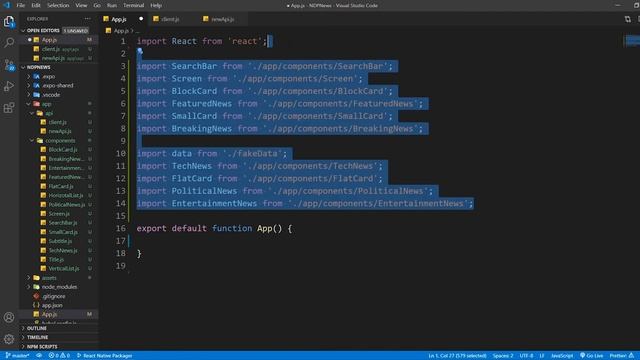Open PoliticalNews.js in the file tree

(67, 204)
